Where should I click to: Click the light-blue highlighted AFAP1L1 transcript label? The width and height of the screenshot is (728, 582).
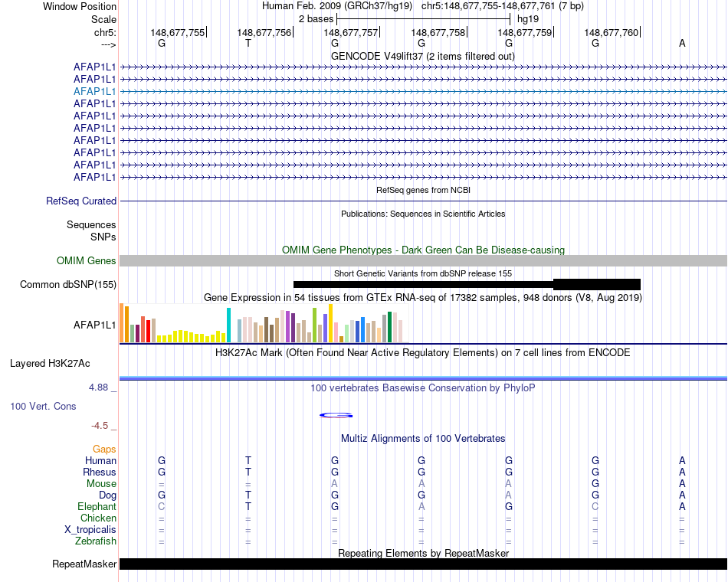point(94,91)
